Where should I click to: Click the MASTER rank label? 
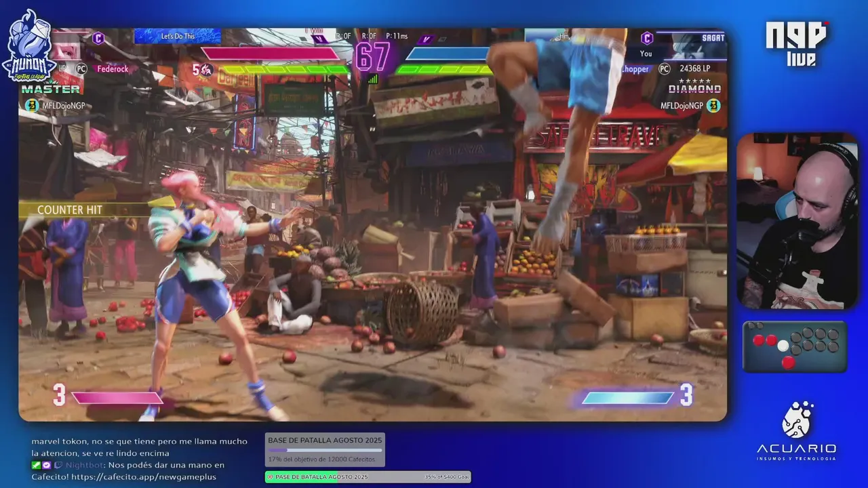click(51, 89)
